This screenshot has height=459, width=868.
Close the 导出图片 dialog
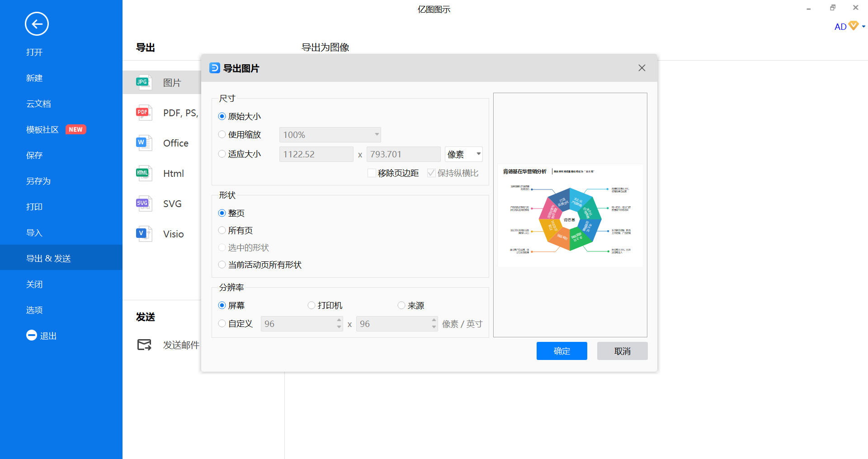tap(642, 68)
